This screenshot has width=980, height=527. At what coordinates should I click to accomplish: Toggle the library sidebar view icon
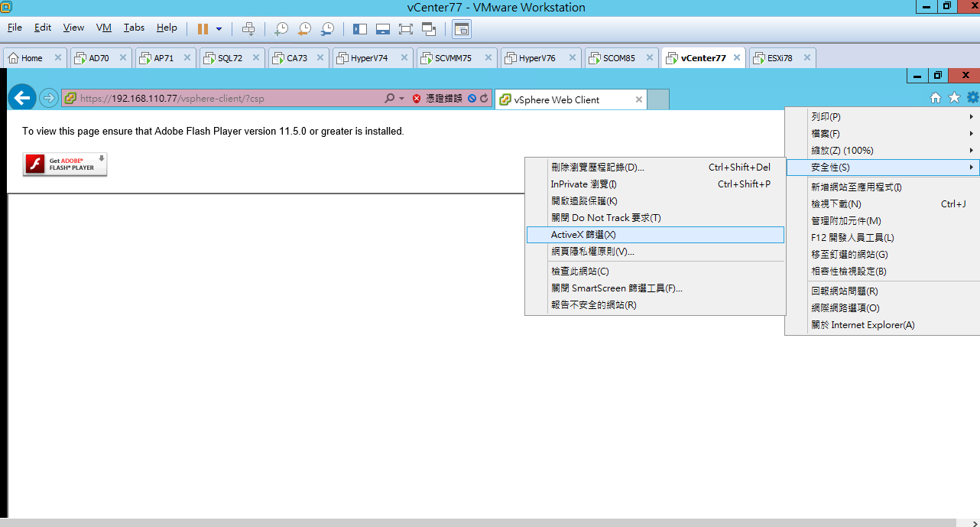click(360, 29)
